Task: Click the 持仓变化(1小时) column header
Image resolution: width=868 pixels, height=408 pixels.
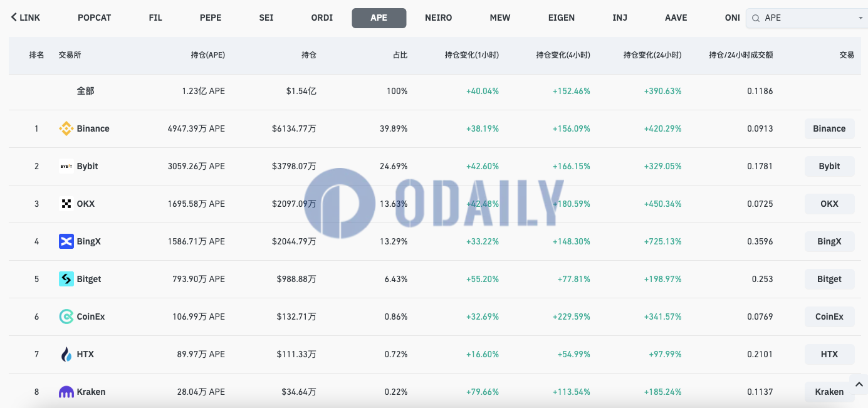Action: pos(472,55)
